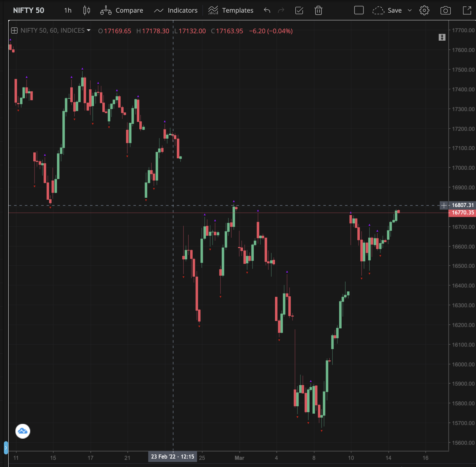Click the High value 17178.30
The width and height of the screenshot is (476, 467).
(x=155, y=31)
